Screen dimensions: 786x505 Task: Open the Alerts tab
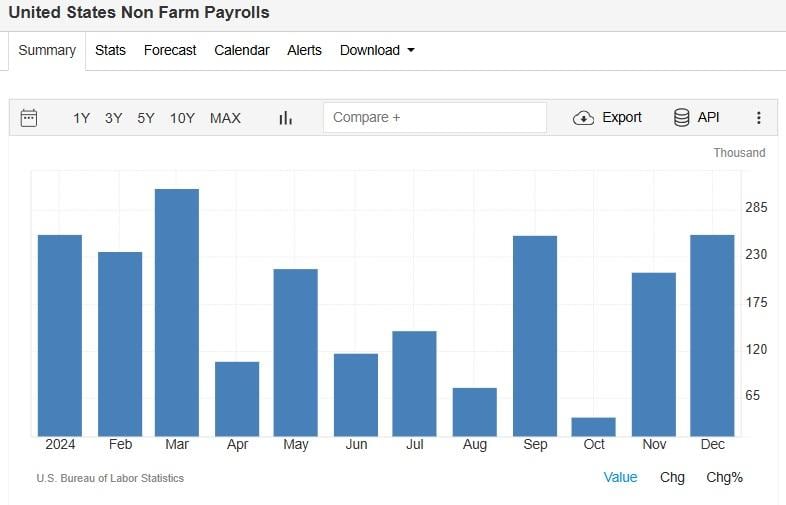click(x=304, y=50)
